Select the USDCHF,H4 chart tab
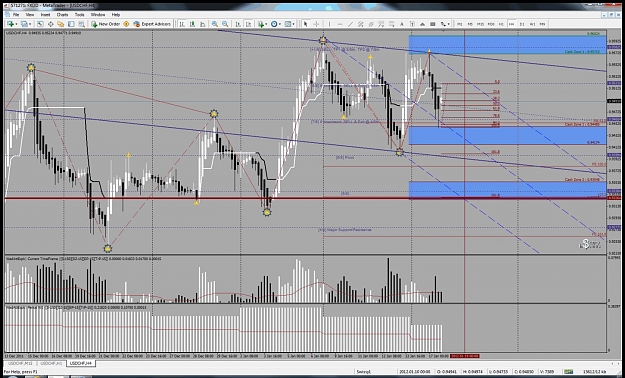Image resolution: width=625 pixels, height=378 pixels. coord(80,363)
